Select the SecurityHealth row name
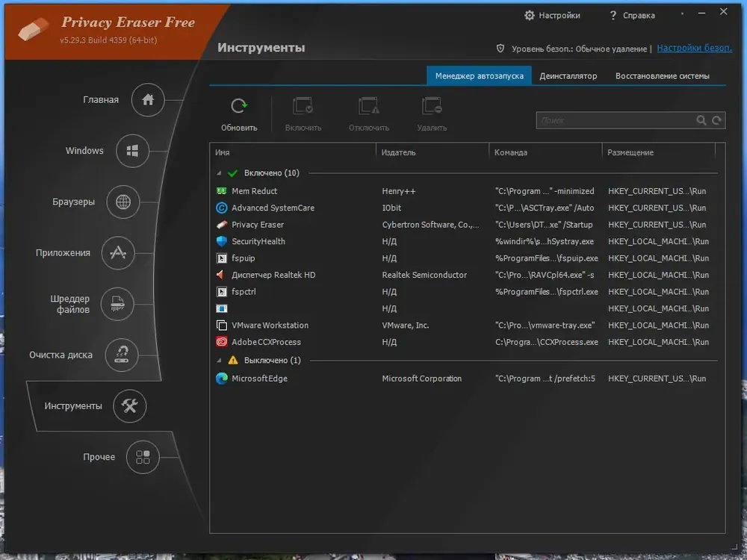This screenshot has width=747, height=560. pos(258,241)
